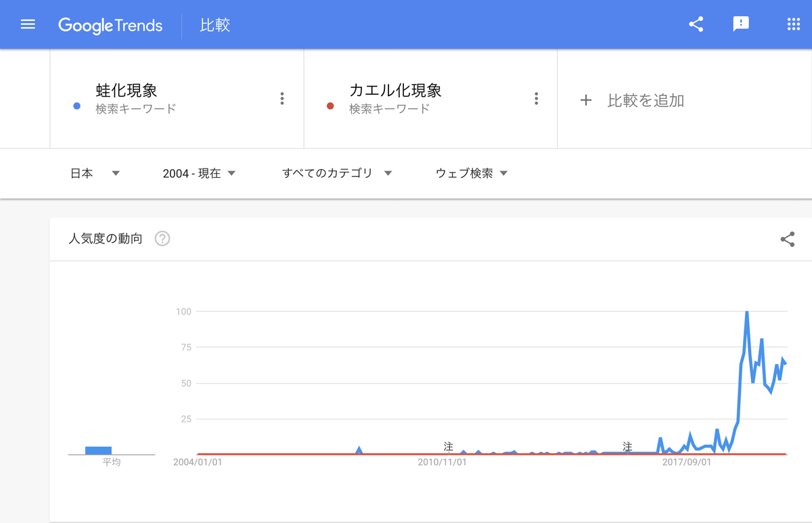Image resolution: width=812 pixels, height=523 pixels.
Task: Open the three-dot menu for 蛙化現象
Action: click(282, 98)
